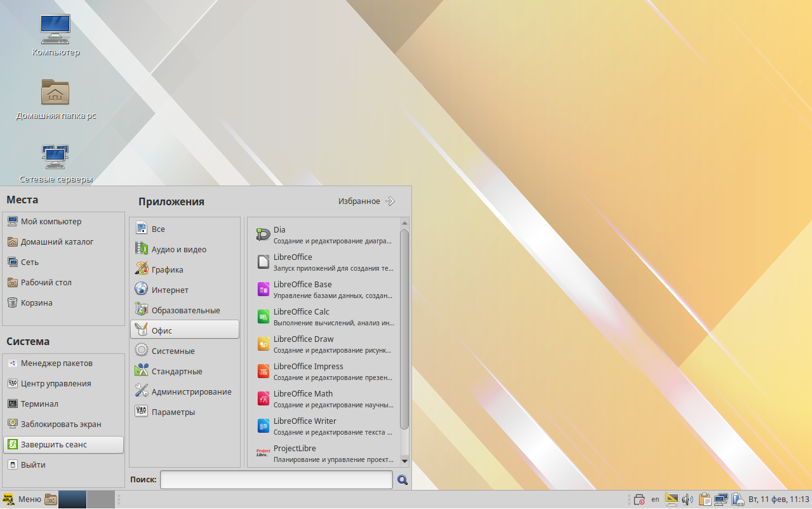Open Сеть in Places

click(63, 262)
